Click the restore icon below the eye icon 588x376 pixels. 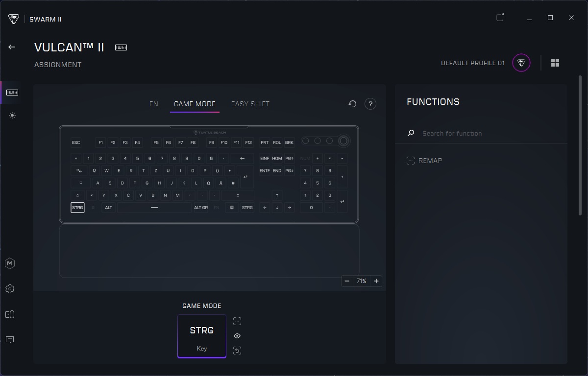click(237, 351)
